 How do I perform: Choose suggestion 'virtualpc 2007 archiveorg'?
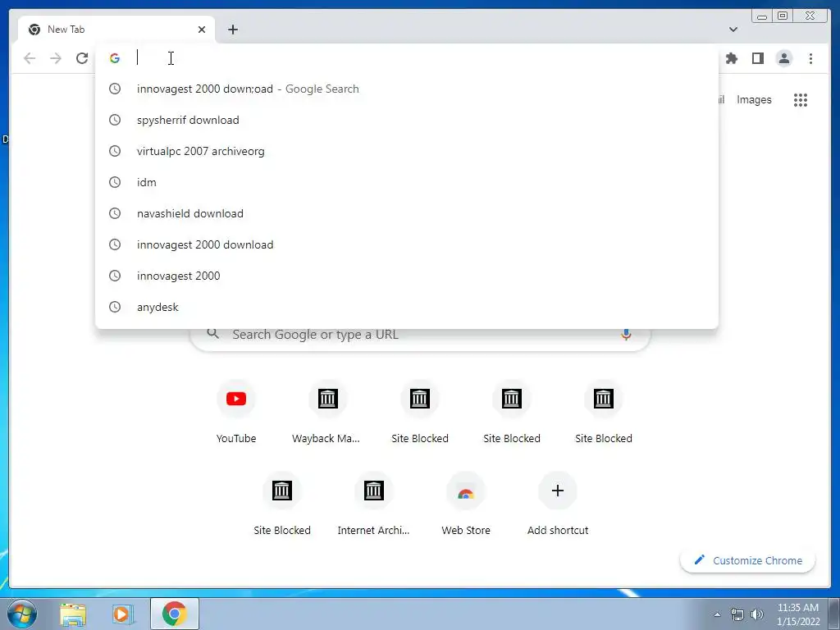407,151
